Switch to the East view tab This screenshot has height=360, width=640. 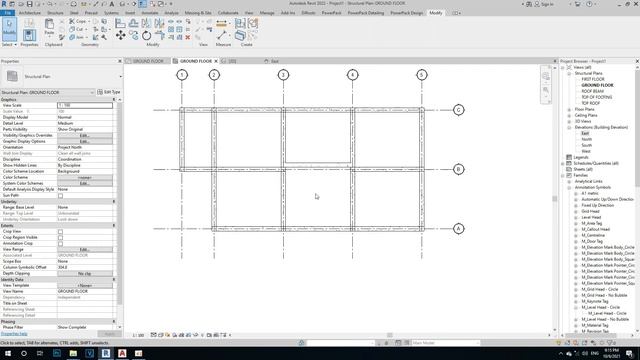pyautogui.click(x=275, y=61)
